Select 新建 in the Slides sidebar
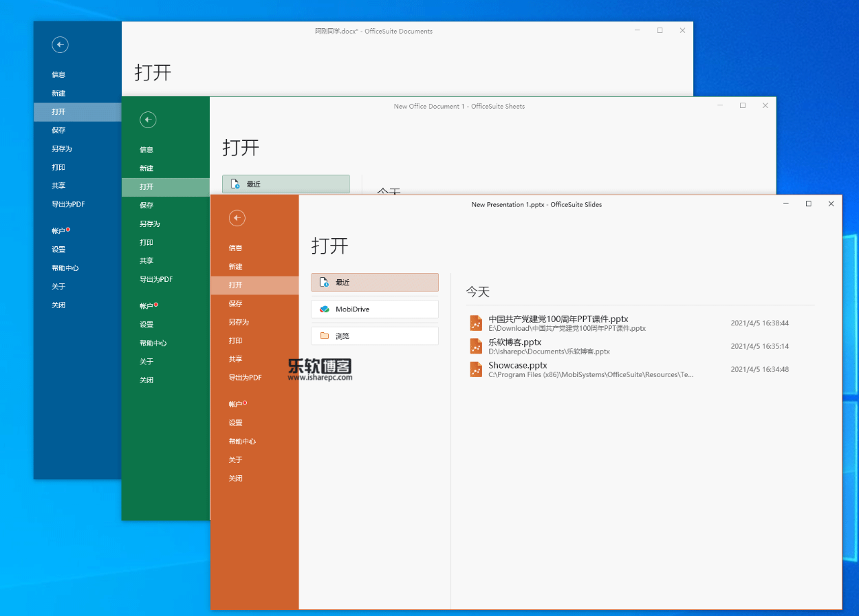This screenshot has width=859, height=616. pos(236,266)
